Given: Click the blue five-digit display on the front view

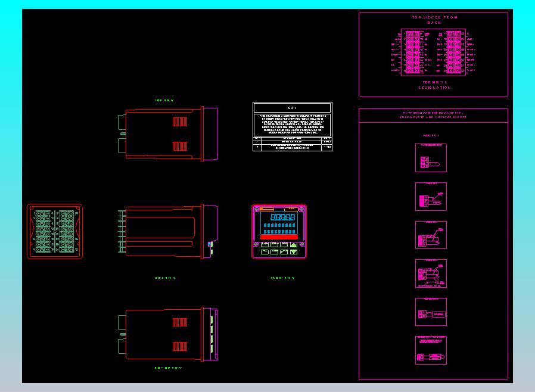Looking at the screenshot, I should click(x=282, y=217).
